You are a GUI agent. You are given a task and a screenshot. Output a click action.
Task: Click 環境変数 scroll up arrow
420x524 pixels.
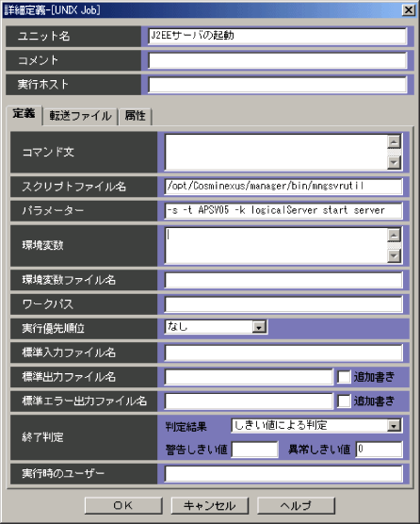395,236
